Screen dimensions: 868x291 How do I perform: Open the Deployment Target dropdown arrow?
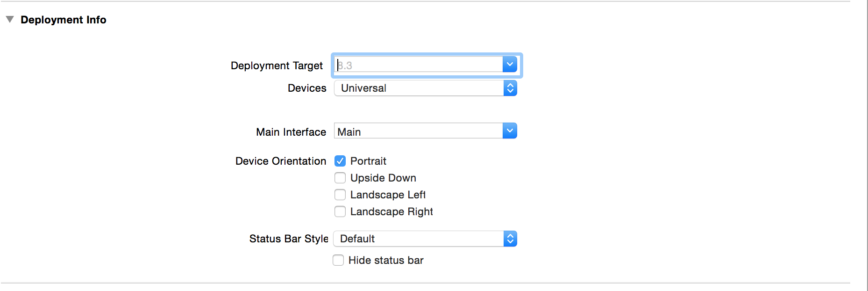pos(510,65)
